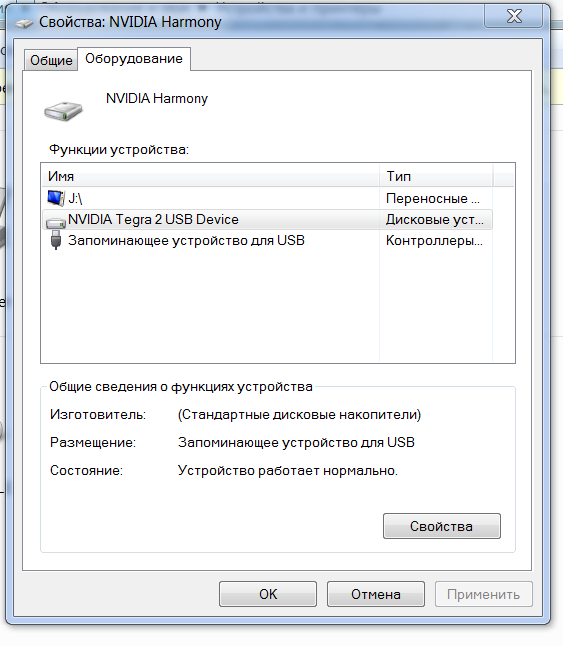Switch to the Общие tab

51,61
